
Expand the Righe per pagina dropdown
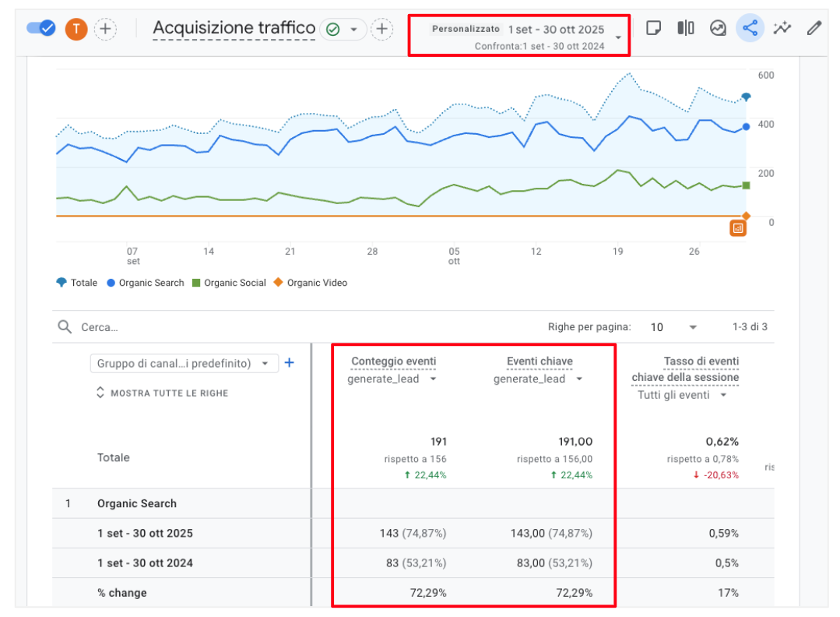tap(674, 327)
